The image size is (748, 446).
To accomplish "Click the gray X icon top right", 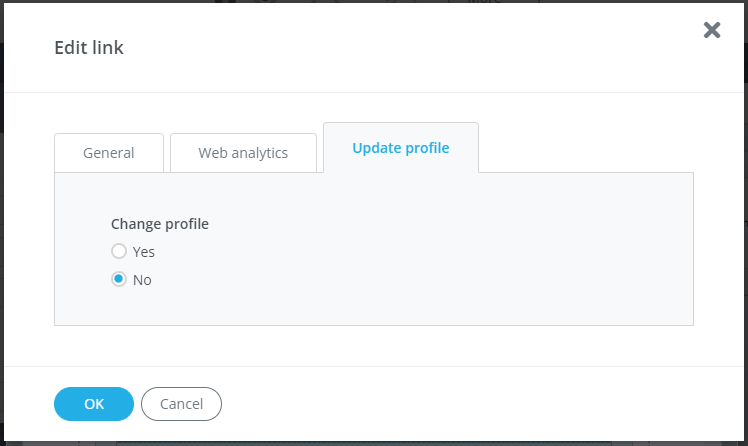I will click(712, 30).
